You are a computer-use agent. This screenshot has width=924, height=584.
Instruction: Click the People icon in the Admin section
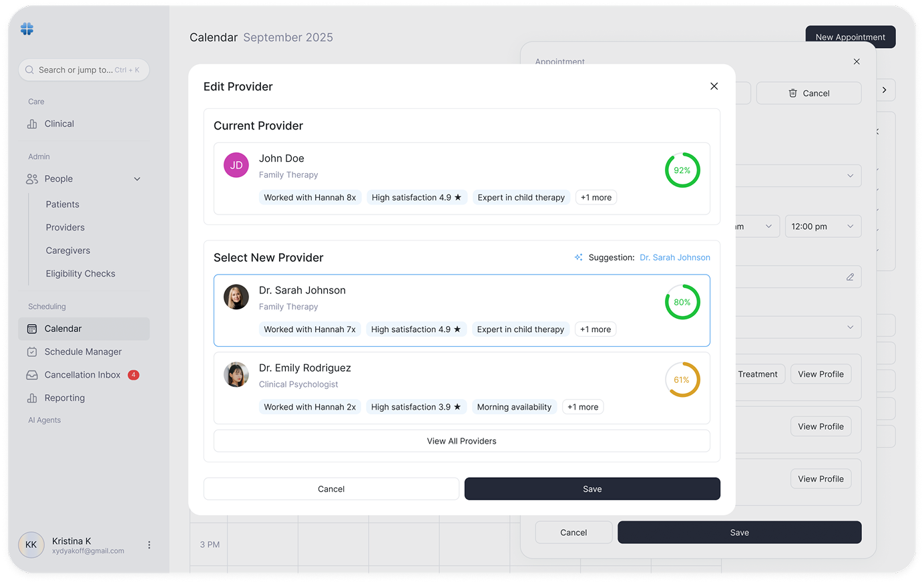pos(31,178)
